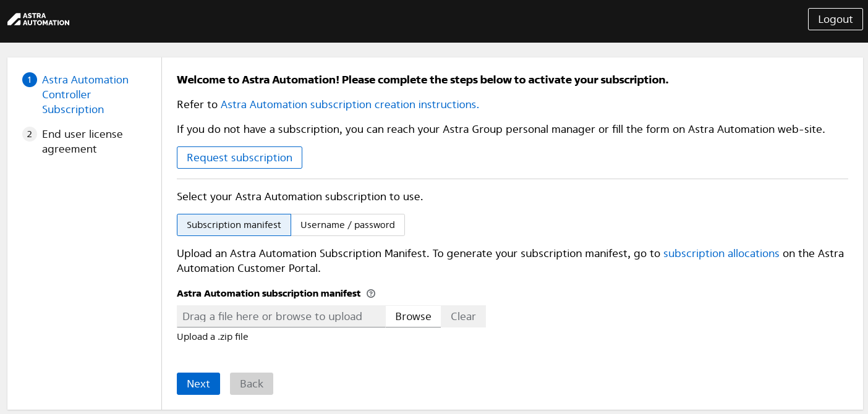This screenshot has height=414, width=868.
Task: Proceed with the Next button
Action: (x=198, y=384)
